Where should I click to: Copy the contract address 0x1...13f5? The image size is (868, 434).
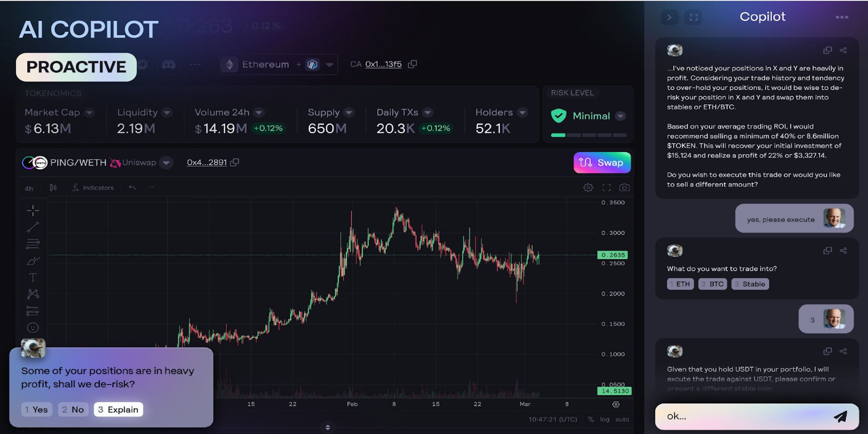coord(412,64)
